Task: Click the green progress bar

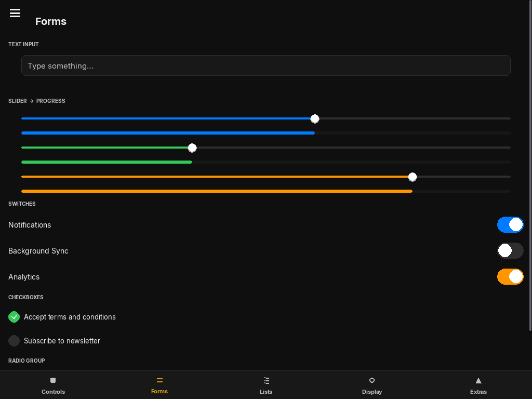Action: point(266,162)
